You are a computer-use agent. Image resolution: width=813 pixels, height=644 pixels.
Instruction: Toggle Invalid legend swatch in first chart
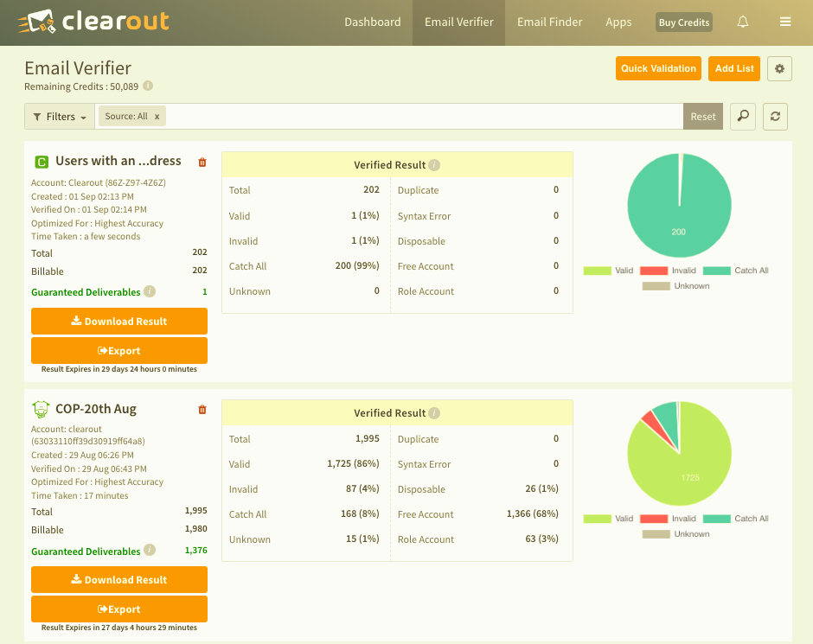(654, 271)
